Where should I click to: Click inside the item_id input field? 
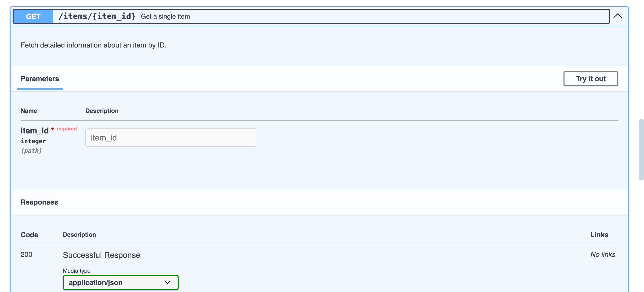click(x=171, y=137)
